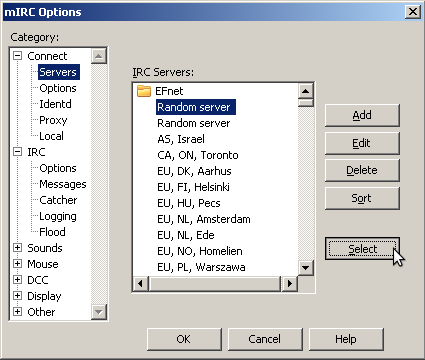Click category tree scroll down arrow
The width and height of the screenshot is (425, 360).
point(98,312)
